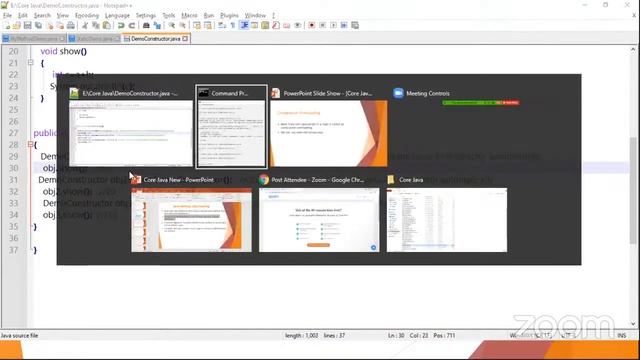Close the DemoConstructor.java tab
Screen dimensions: 640x360
click(185, 39)
